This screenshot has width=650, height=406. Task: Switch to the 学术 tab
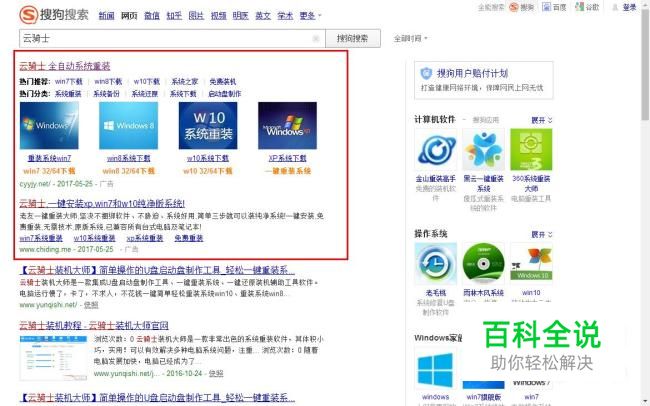point(285,16)
